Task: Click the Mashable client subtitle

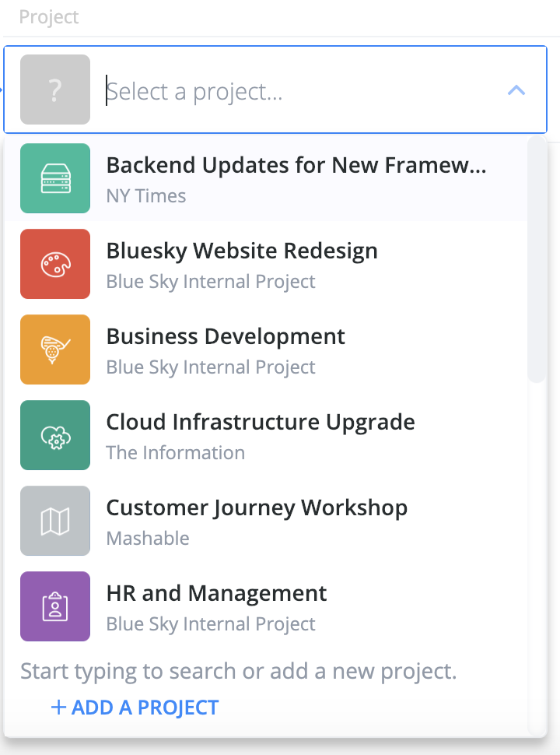Action: tap(148, 539)
